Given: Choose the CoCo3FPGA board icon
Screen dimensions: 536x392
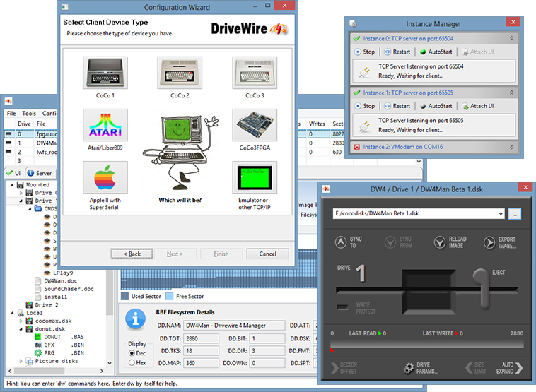Looking at the screenshot, I should click(255, 125).
